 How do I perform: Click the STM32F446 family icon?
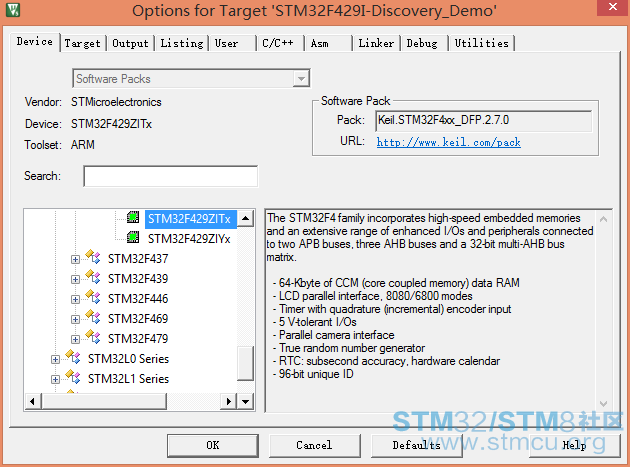[x=93, y=297]
